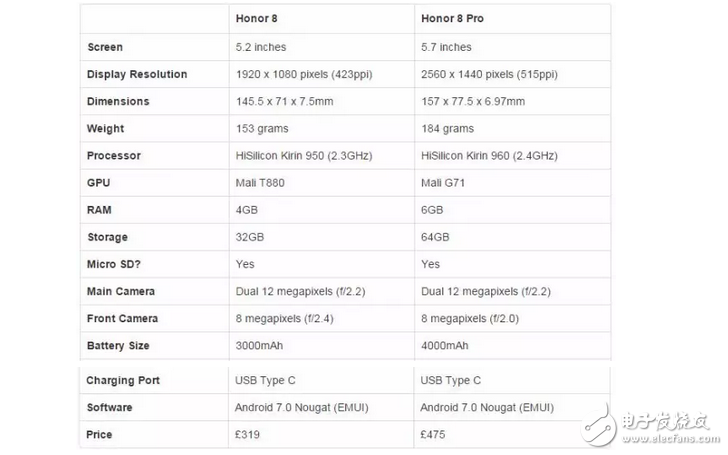Click the Micro SD? row label
The image size is (728, 455).
tap(116, 264)
